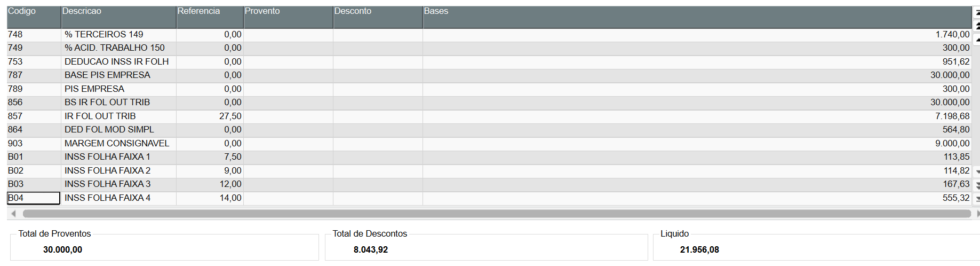This screenshot has width=980, height=266.
Task: Click the single up arrow scroll icon
Action: (977, 39)
